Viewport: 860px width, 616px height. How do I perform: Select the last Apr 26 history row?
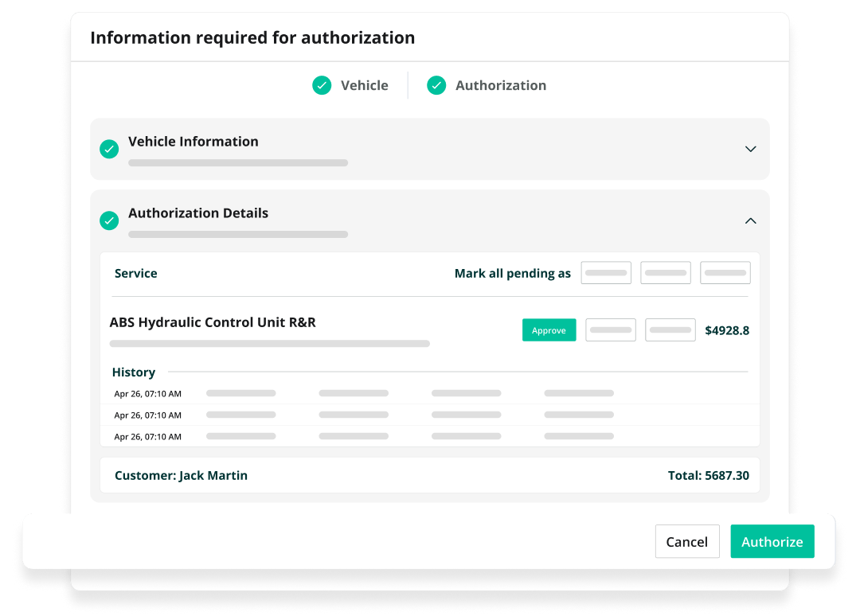pyautogui.click(x=147, y=436)
